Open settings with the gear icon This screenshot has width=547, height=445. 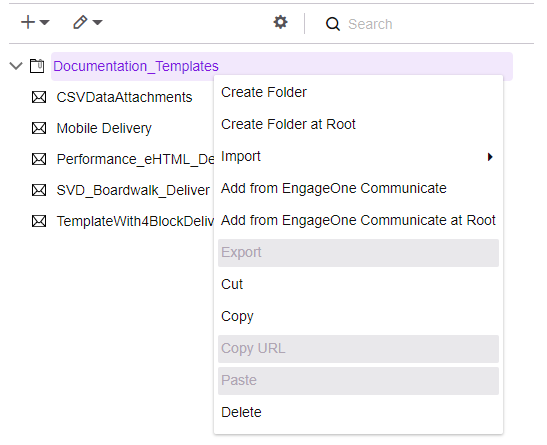(x=280, y=22)
